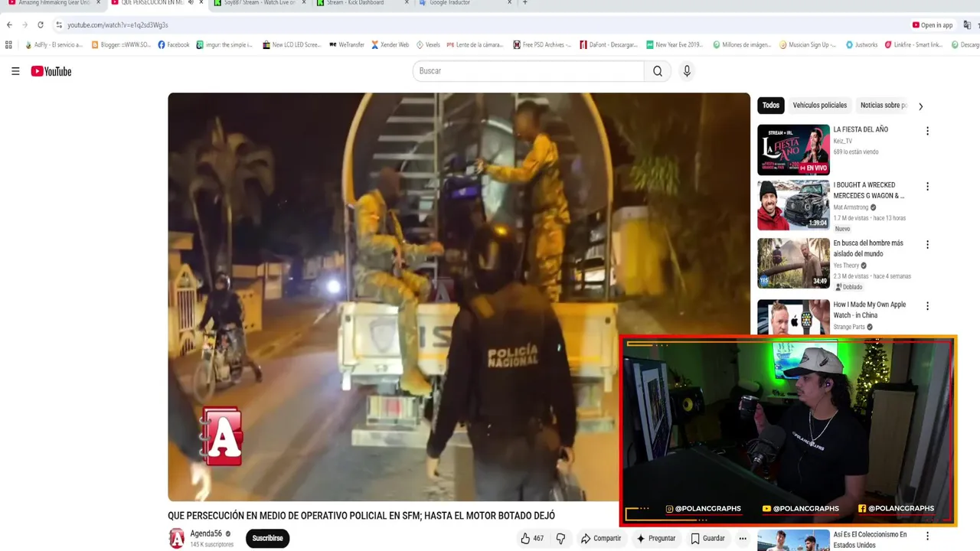Go forward with the browser forward arrow

click(24, 25)
